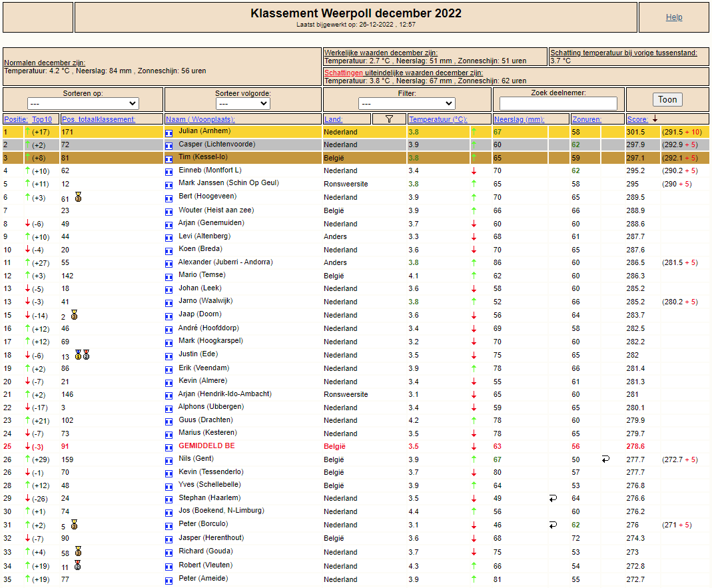Click the Toon button

click(667, 99)
